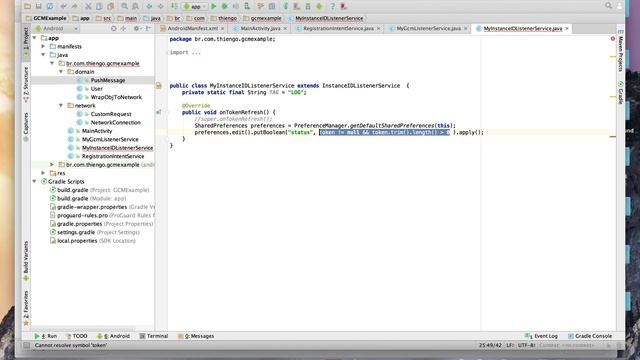Open the Event Log
Viewport: 640px width, 360px height.
(542, 336)
